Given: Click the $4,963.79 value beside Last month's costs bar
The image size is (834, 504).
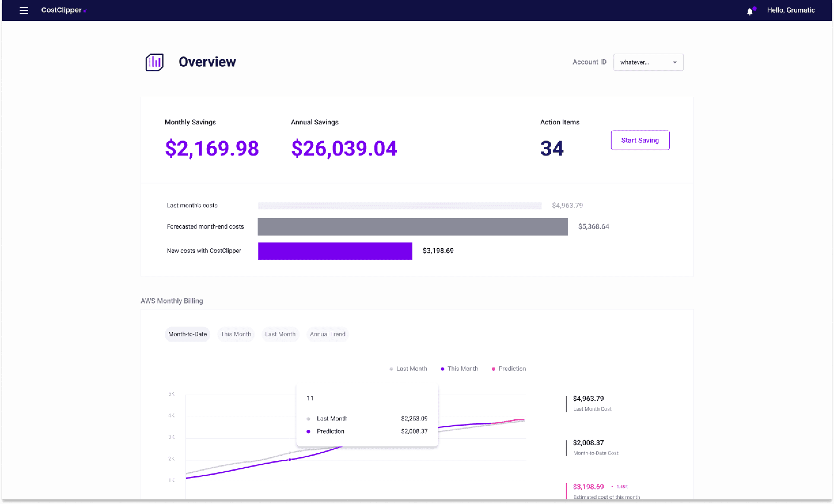Looking at the screenshot, I should tap(567, 205).
